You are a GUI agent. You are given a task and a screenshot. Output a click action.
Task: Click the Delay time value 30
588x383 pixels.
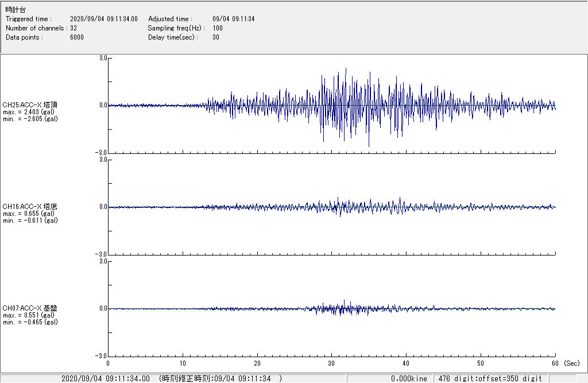(216, 37)
